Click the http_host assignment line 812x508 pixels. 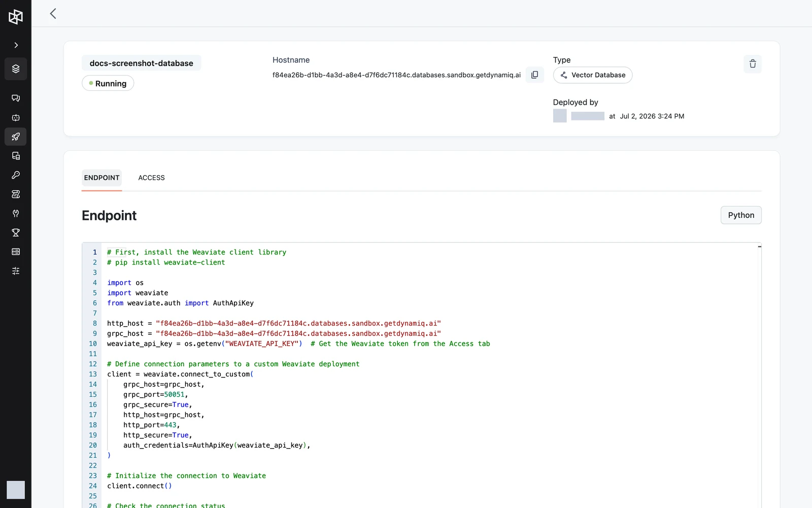(x=274, y=324)
